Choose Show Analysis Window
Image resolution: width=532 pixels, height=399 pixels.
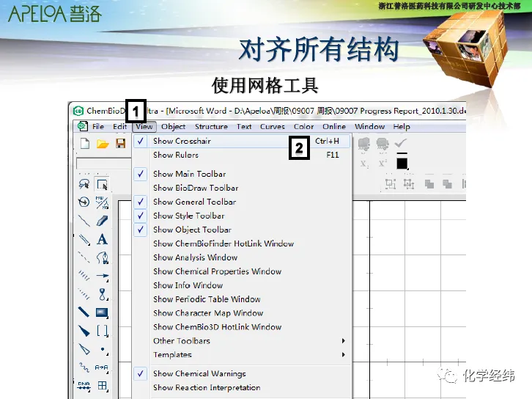[241, 257]
